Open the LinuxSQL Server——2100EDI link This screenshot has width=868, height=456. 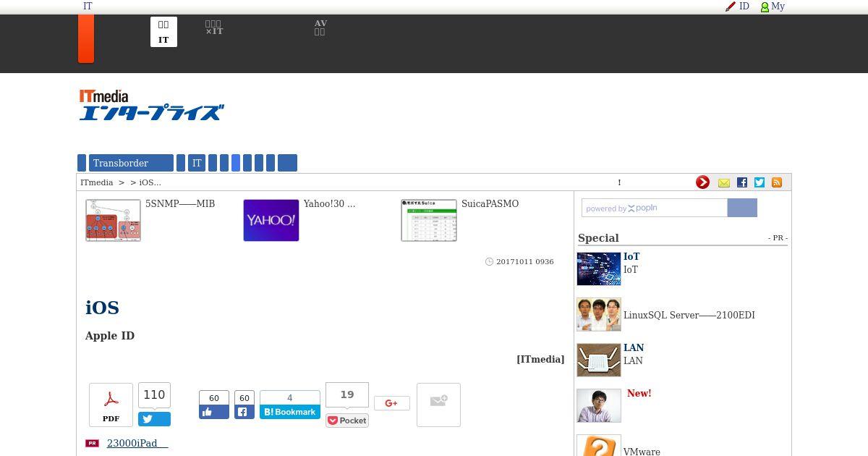pos(689,316)
